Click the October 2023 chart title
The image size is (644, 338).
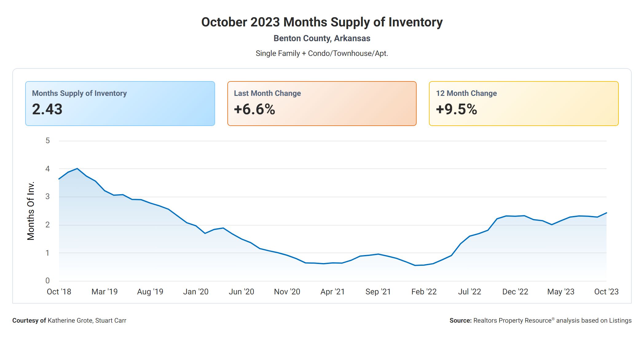coord(322,22)
